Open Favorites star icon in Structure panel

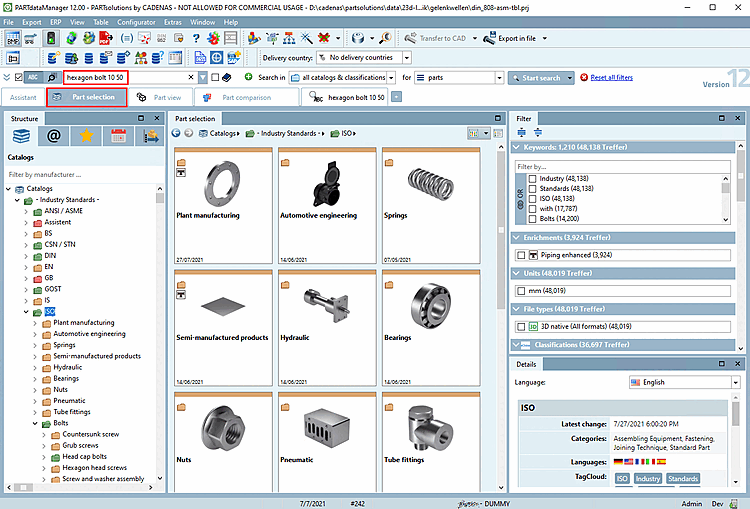pos(86,136)
